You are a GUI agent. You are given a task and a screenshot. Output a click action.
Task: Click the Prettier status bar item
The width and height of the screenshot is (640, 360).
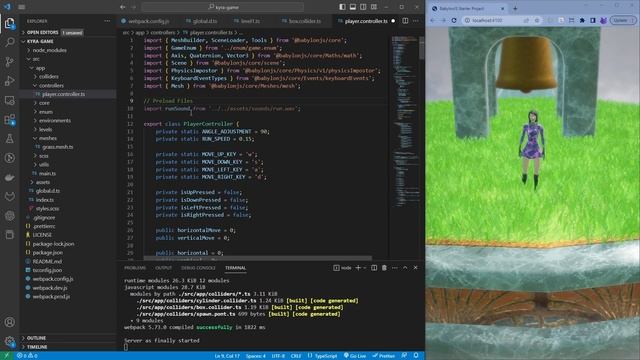click(x=384, y=356)
